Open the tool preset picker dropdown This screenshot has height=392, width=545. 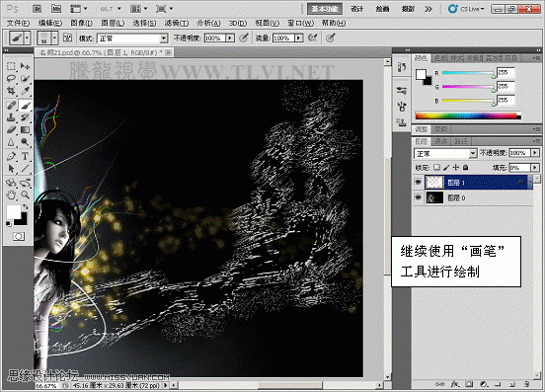[28, 38]
